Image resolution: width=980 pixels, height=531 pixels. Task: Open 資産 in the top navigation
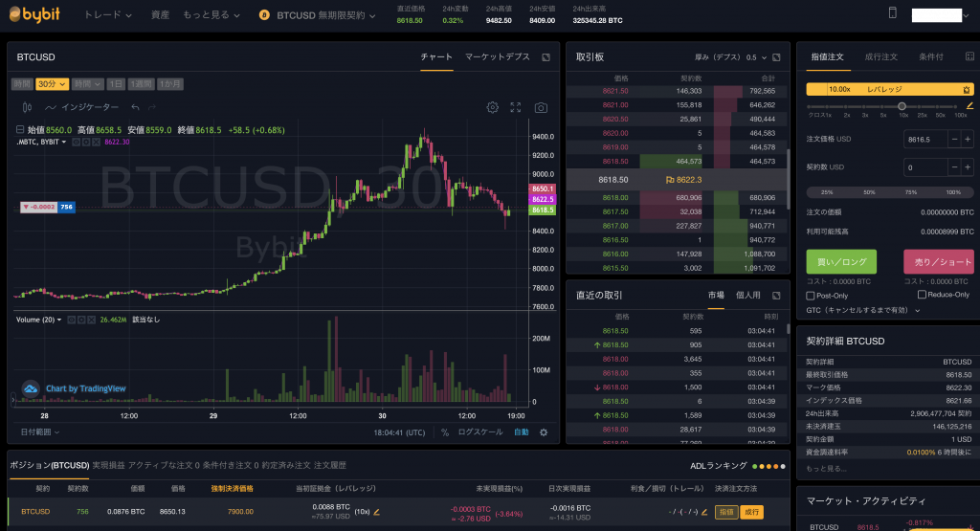160,15
